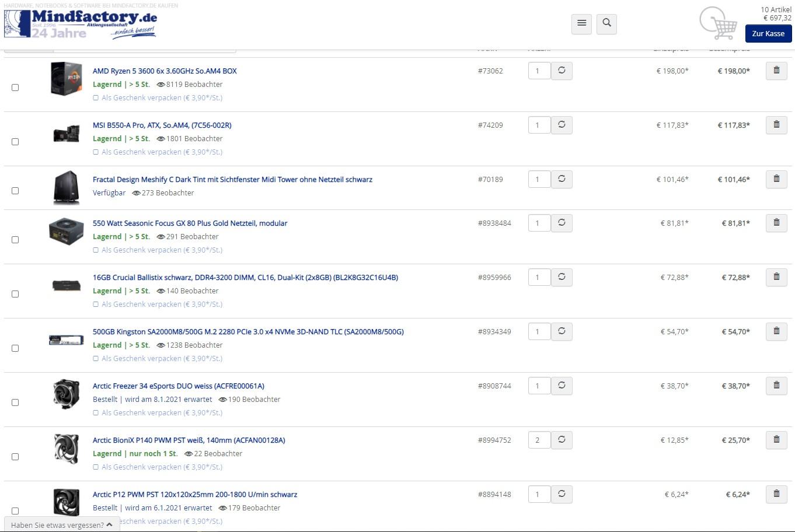795x532 pixels.
Task: Remove Fractal Design Meshify C via trash icon
Action: pos(776,179)
